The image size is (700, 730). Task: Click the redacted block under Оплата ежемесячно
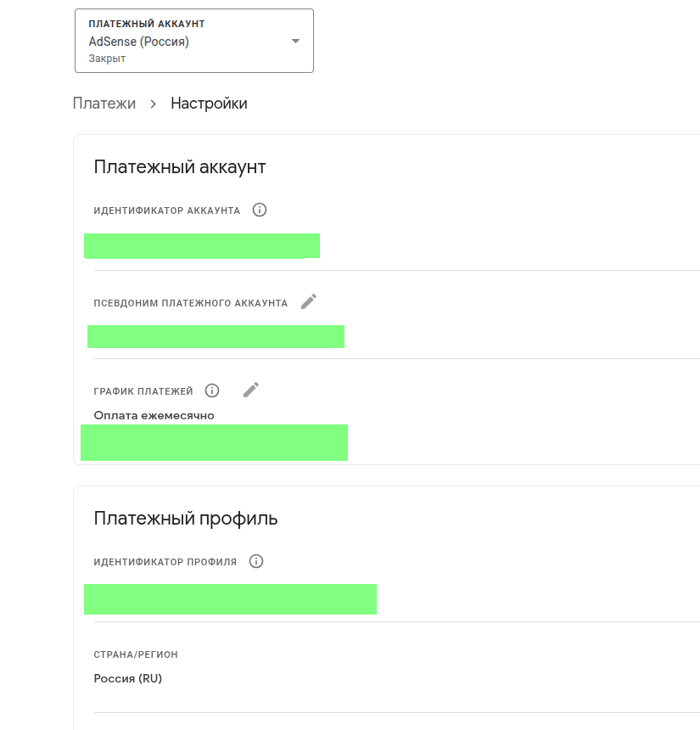pos(214,442)
